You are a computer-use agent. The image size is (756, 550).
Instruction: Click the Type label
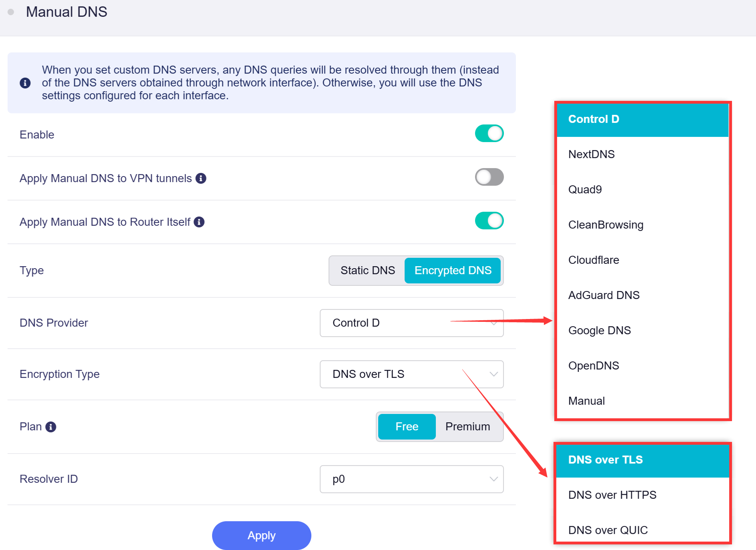(32, 271)
